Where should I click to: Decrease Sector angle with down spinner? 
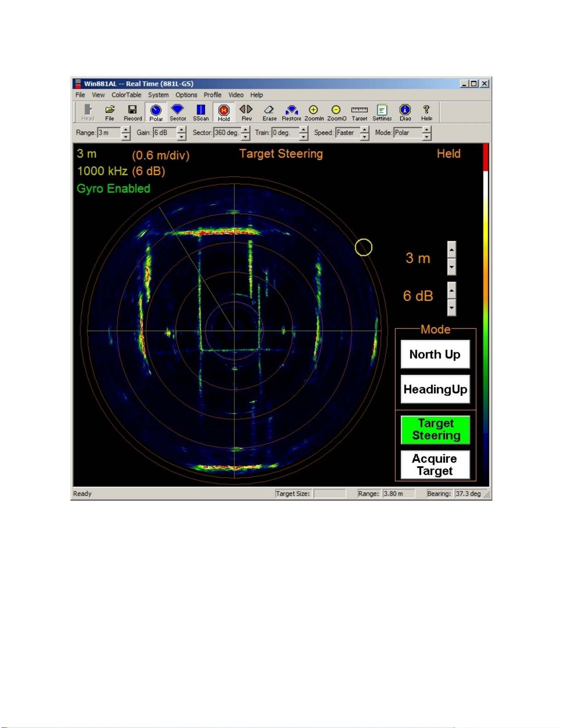tap(245, 136)
